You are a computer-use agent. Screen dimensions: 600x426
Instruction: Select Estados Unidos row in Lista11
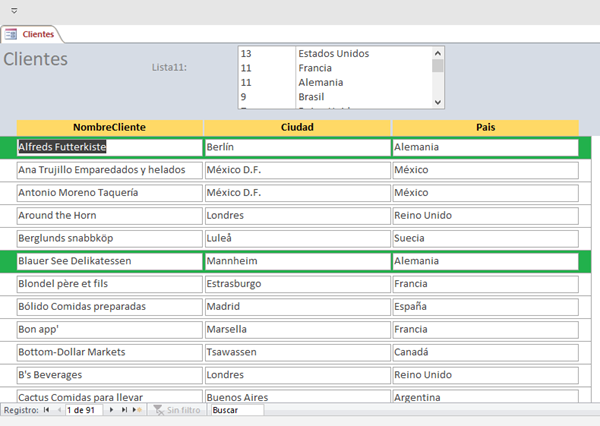[x=335, y=54]
